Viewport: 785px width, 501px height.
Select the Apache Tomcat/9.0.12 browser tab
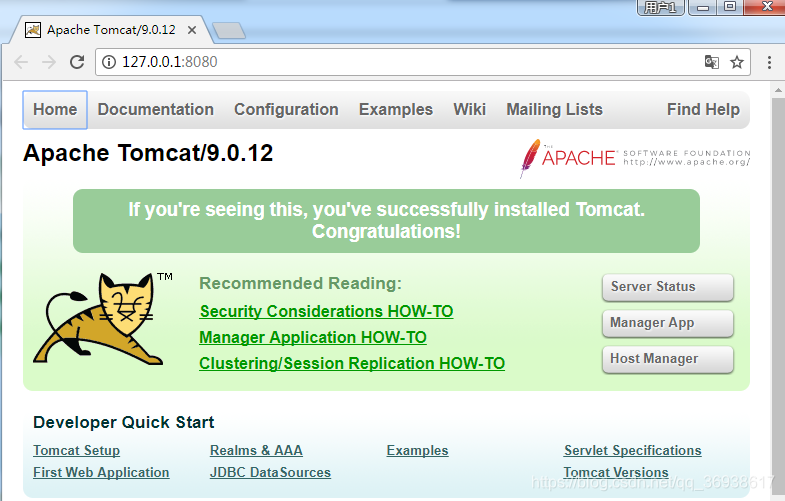point(111,30)
